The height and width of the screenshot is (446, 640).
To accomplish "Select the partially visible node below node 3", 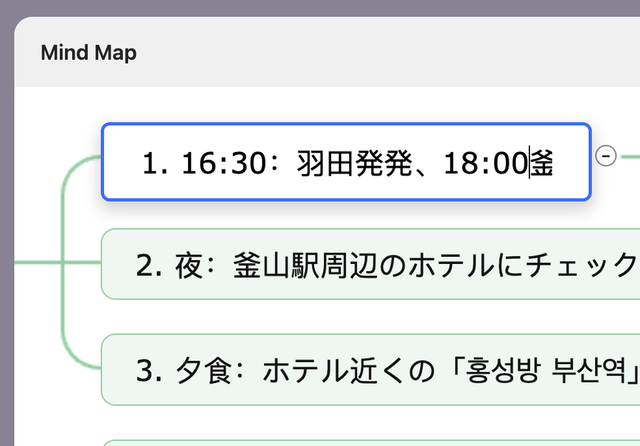I will (x=370, y=441).
